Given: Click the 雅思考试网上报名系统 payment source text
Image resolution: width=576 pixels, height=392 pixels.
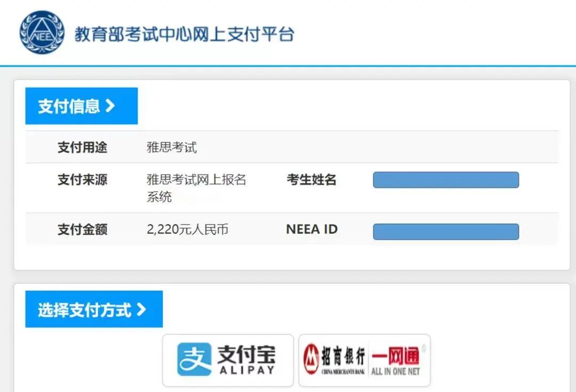Looking at the screenshot, I should (197, 188).
